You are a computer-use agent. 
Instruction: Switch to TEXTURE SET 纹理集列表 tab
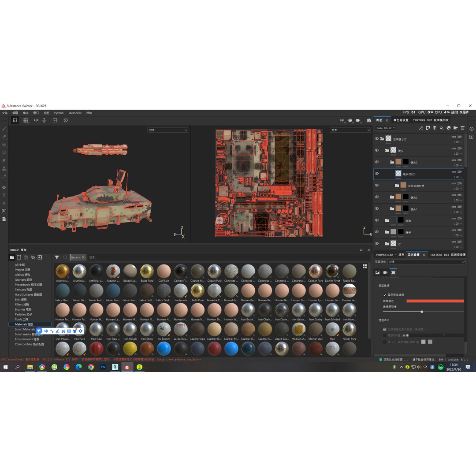[x=431, y=120]
